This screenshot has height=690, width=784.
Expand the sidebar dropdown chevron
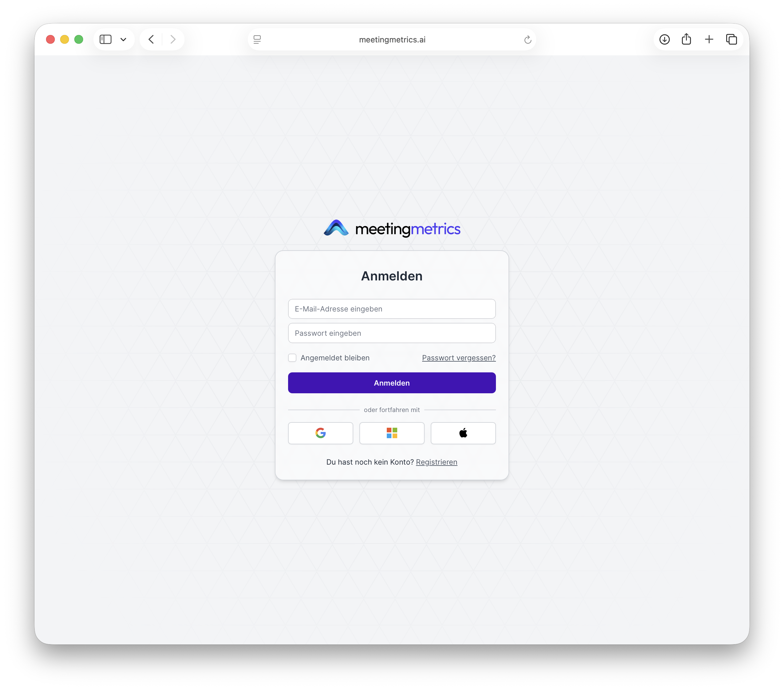coord(123,39)
